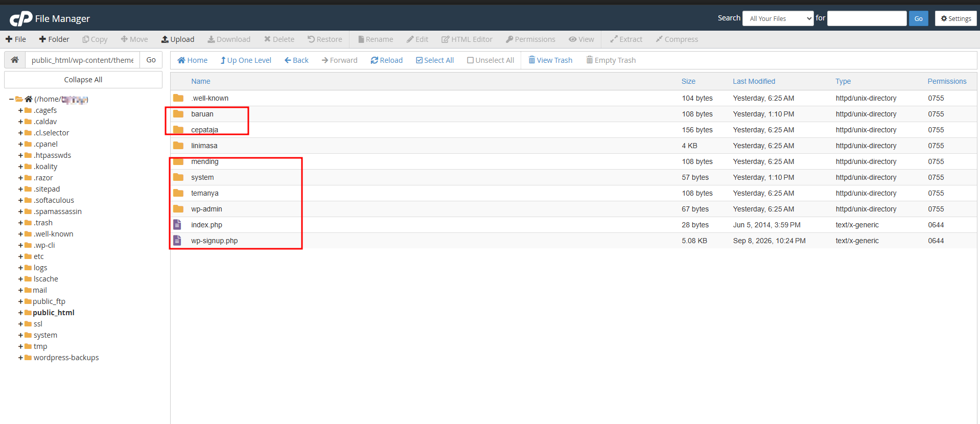
Task: Select the mending folder name
Action: coord(205,161)
